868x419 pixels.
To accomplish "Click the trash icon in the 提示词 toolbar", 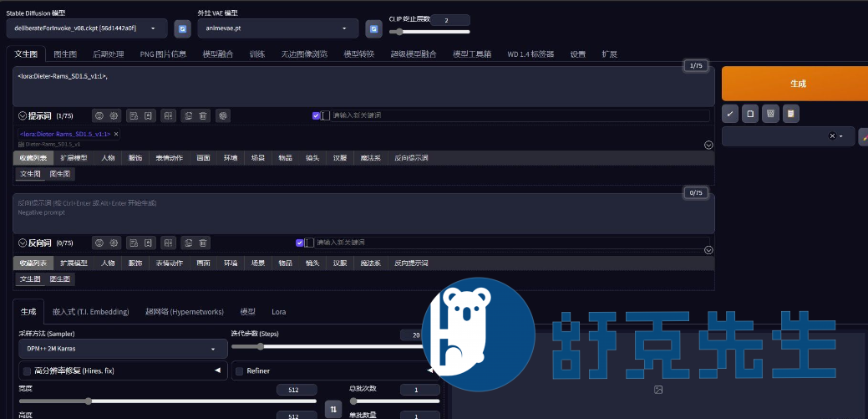I will coord(203,115).
